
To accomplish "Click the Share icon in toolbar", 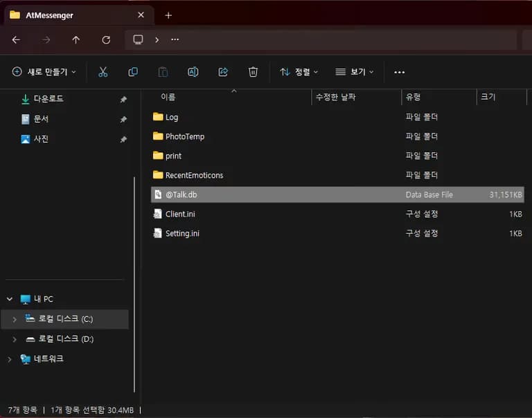I will point(223,72).
